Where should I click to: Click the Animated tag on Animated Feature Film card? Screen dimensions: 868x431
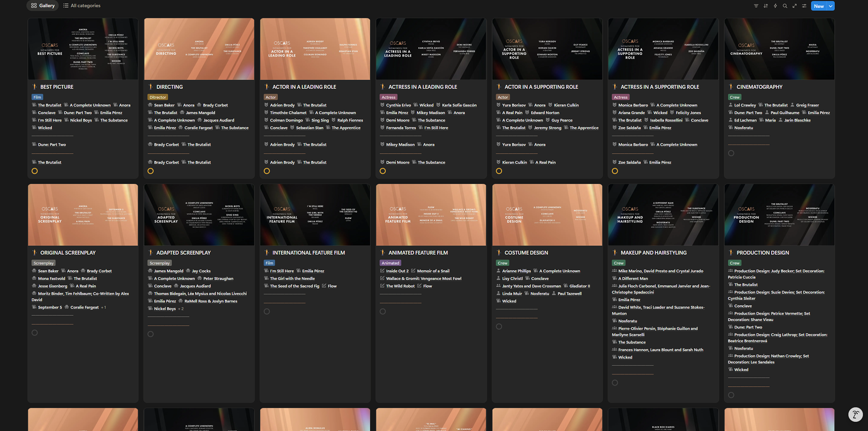(x=391, y=263)
